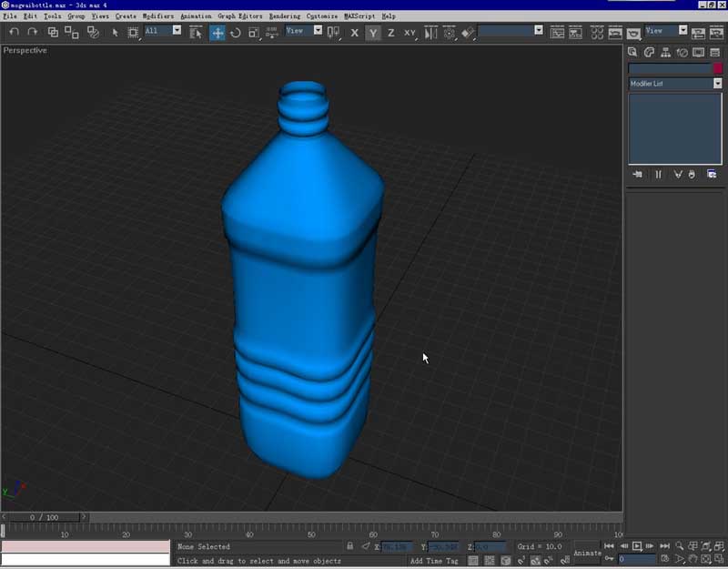Open the Material Editor icon
Viewport: 728px width, 569px height.
coord(597,33)
